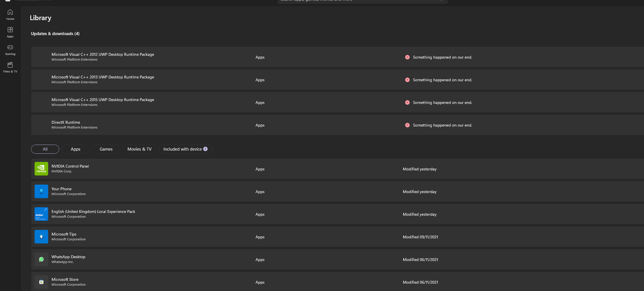
Task: Click error message for Visual C++ 2012 package
Action: pos(443,57)
